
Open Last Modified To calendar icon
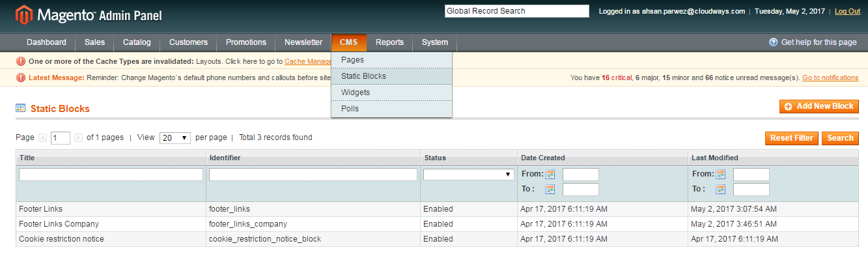pyautogui.click(x=720, y=190)
